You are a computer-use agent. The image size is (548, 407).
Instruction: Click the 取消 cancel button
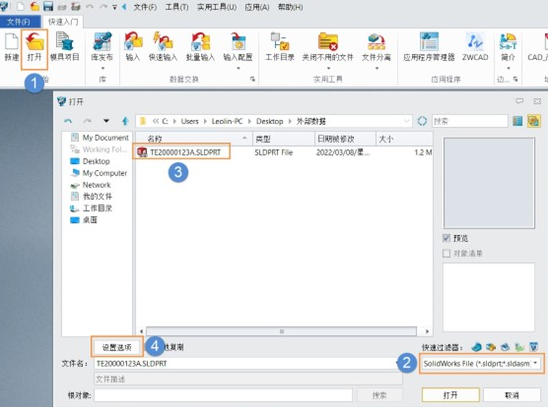pos(512,395)
